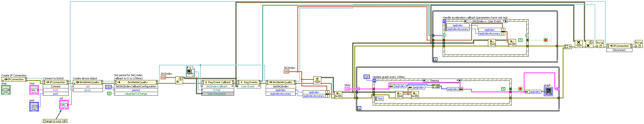The height and width of the screenshot is (124, 644).
Task: Select the port numeric control terminal
Action: pyautogui.click(x=34, y=106)
